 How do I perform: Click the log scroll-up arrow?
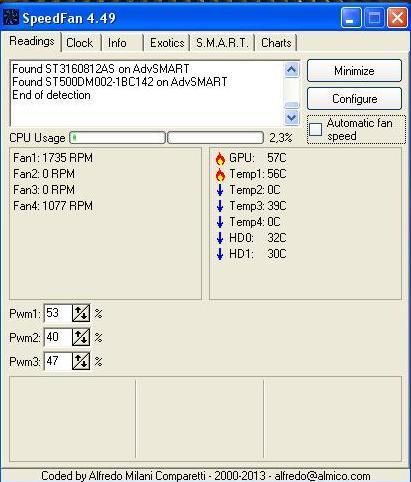pyautogui.click(x=292, y=70)
